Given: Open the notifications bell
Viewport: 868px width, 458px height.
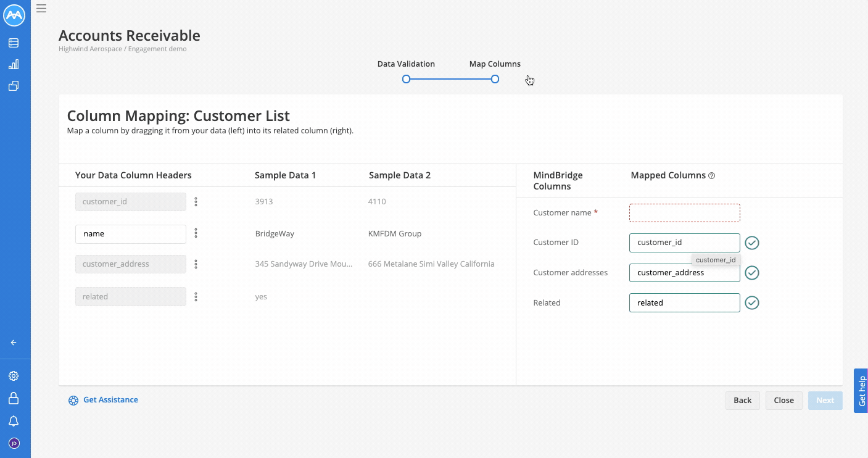Looking at the screenshot, I should pos(14,421).
